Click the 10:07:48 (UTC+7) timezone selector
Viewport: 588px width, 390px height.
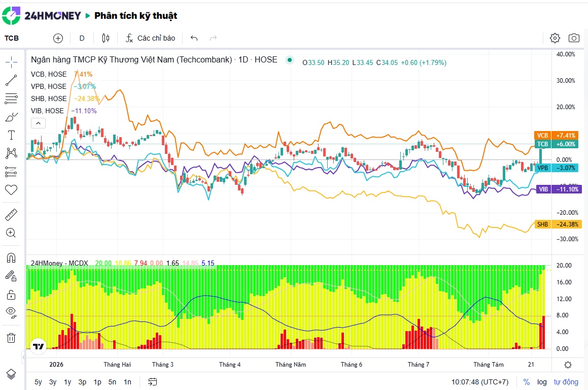tap(480, 382)
